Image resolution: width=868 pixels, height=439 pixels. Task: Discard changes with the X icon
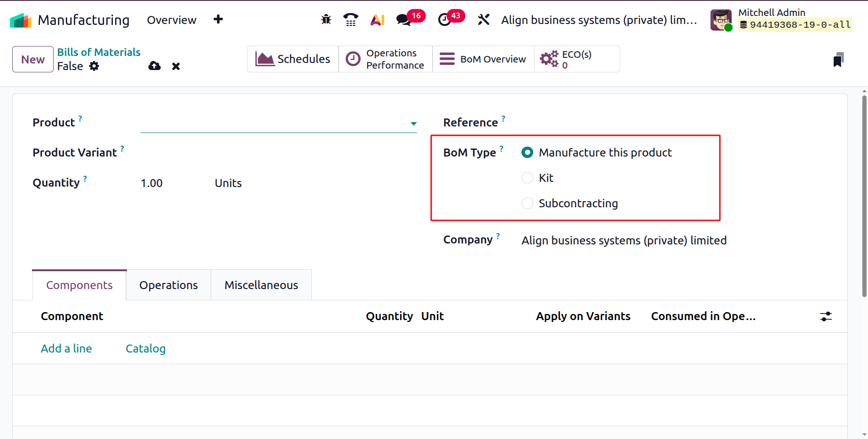[x=176, y=66]
